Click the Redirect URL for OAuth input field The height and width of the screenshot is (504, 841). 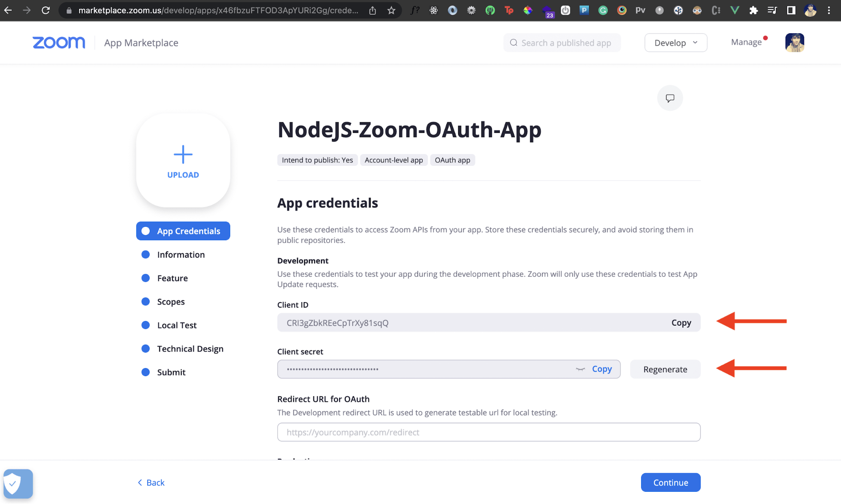[488, 432]
